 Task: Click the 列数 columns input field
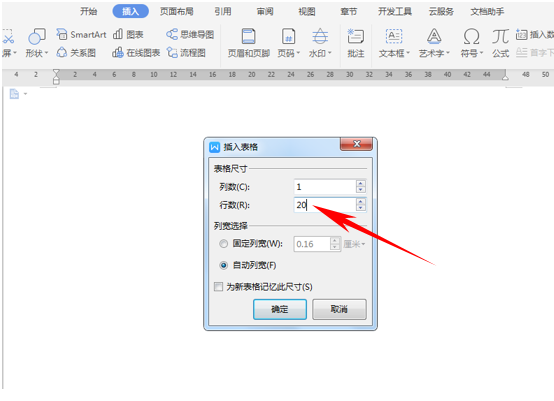click(x=325, y=187)
